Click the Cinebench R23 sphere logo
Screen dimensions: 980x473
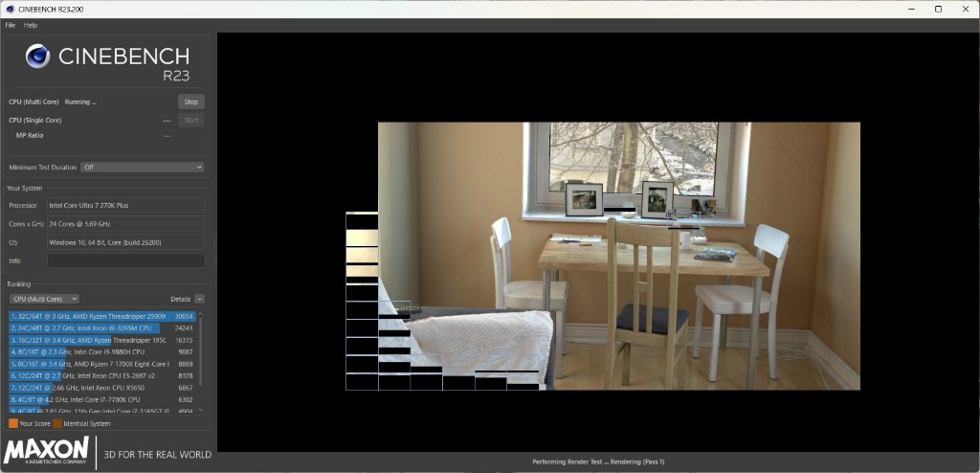pos(37,56)
